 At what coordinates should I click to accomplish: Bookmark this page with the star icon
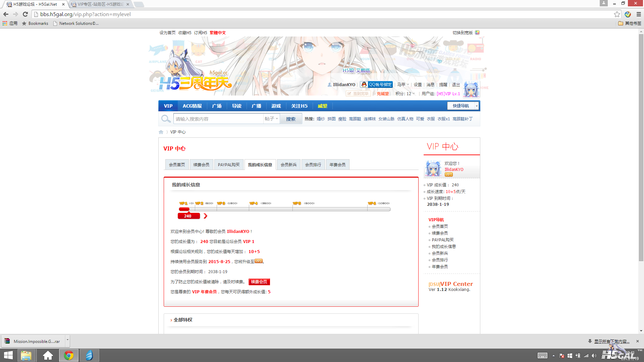pyautogui.click(x=617, y=14)
